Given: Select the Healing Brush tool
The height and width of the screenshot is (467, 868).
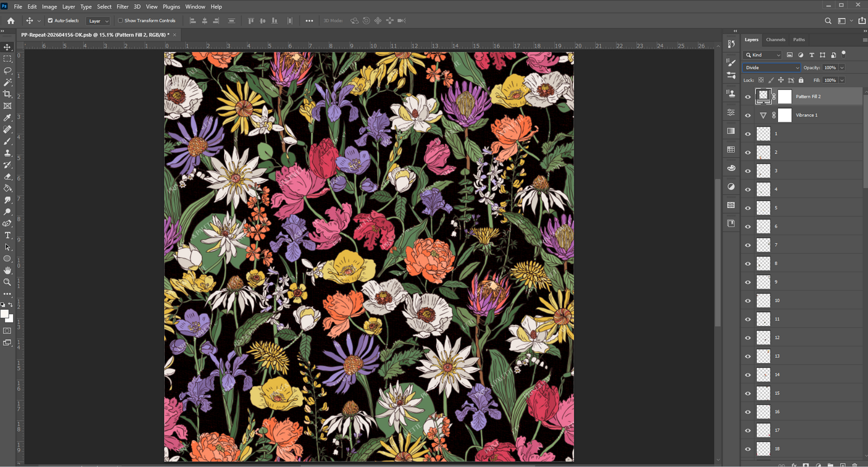Looking at the screenshot, I should point(7,129).
